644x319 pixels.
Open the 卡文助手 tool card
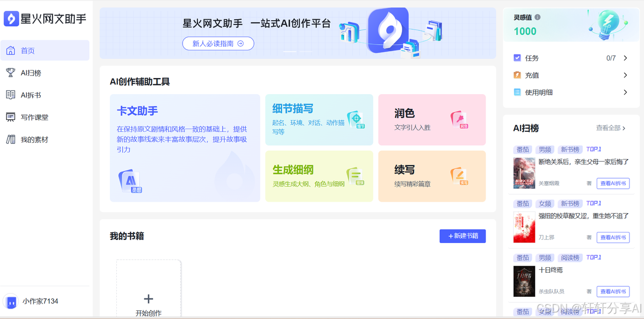point(185,148)
